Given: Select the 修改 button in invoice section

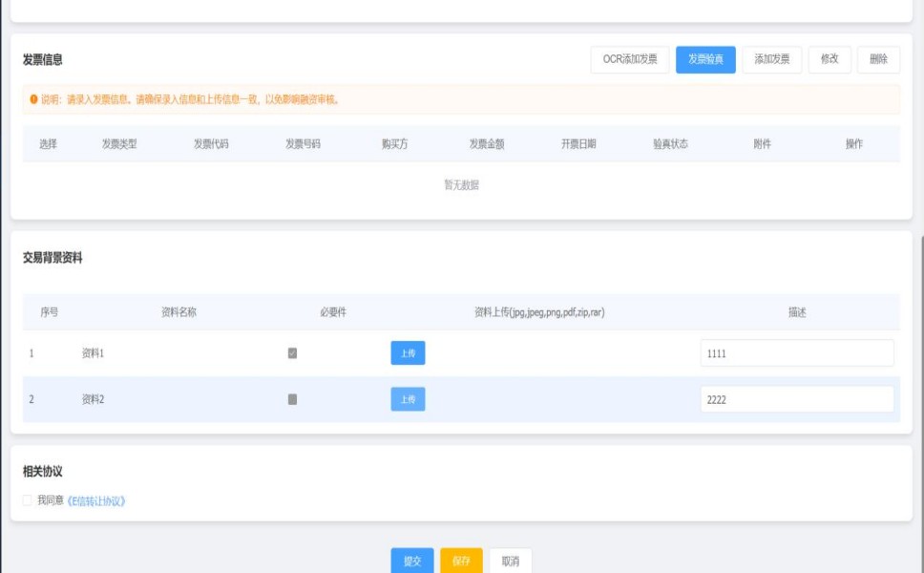Looking at the screenshot, I should [829, 59].
